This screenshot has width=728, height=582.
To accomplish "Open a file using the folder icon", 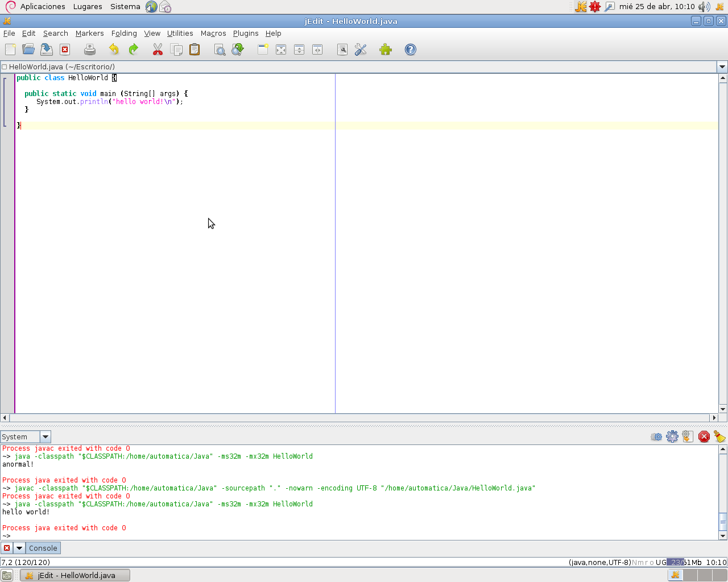I will (x=28, y=49).
